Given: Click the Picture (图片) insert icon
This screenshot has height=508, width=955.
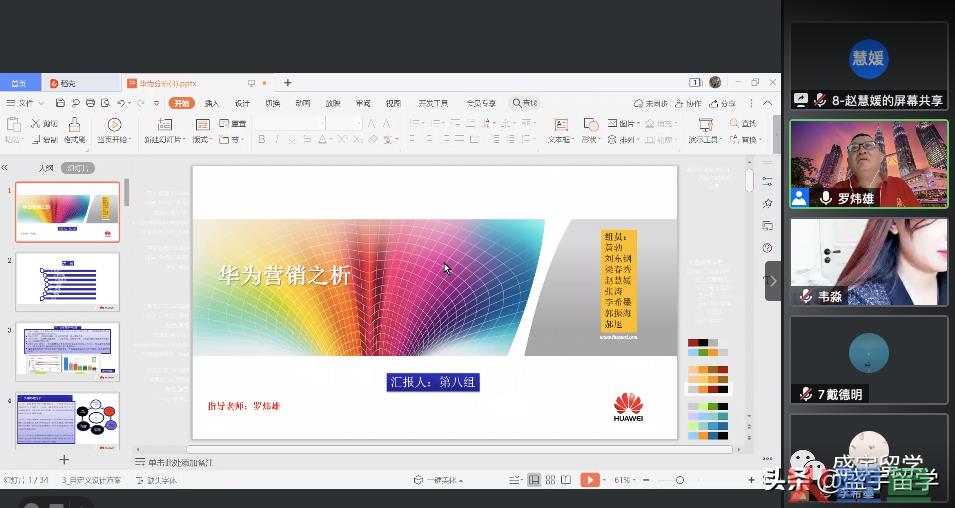Looking at the screenshot, I should click(x=613, y=124).
